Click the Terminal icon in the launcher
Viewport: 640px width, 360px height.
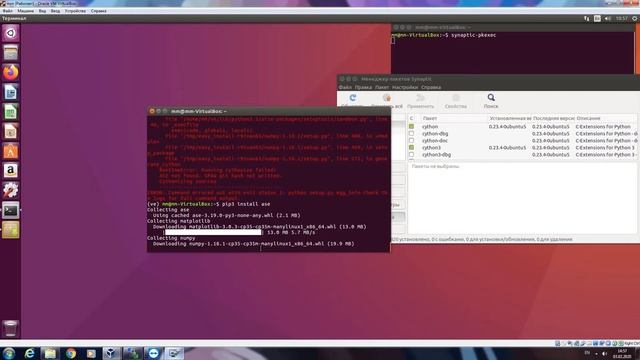11,211
